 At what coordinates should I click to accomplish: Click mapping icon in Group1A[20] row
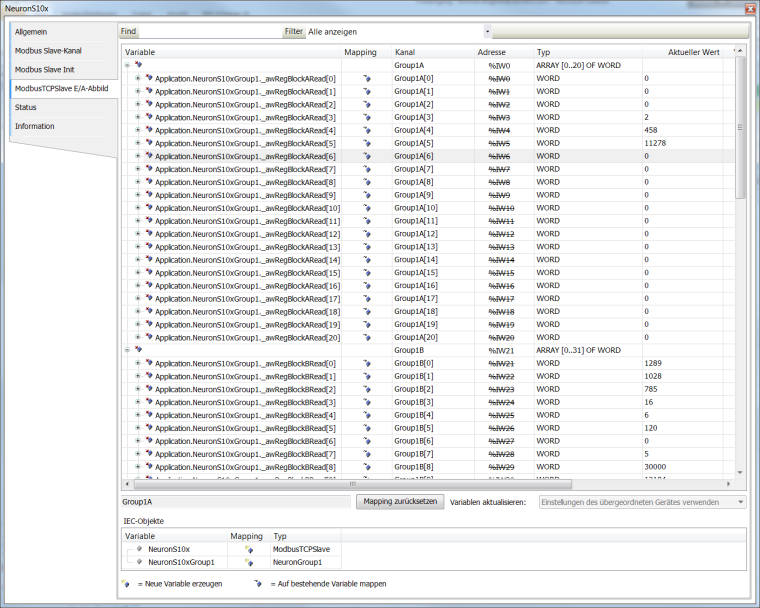366,338
